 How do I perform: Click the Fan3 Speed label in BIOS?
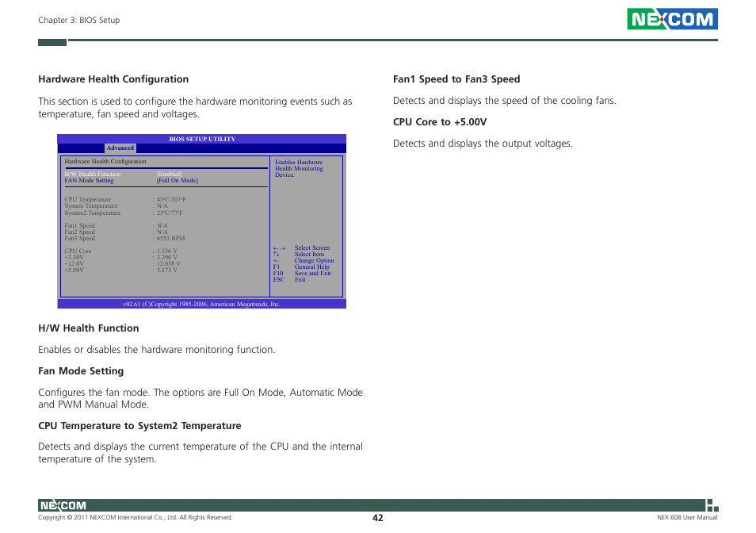coord(79,238)
